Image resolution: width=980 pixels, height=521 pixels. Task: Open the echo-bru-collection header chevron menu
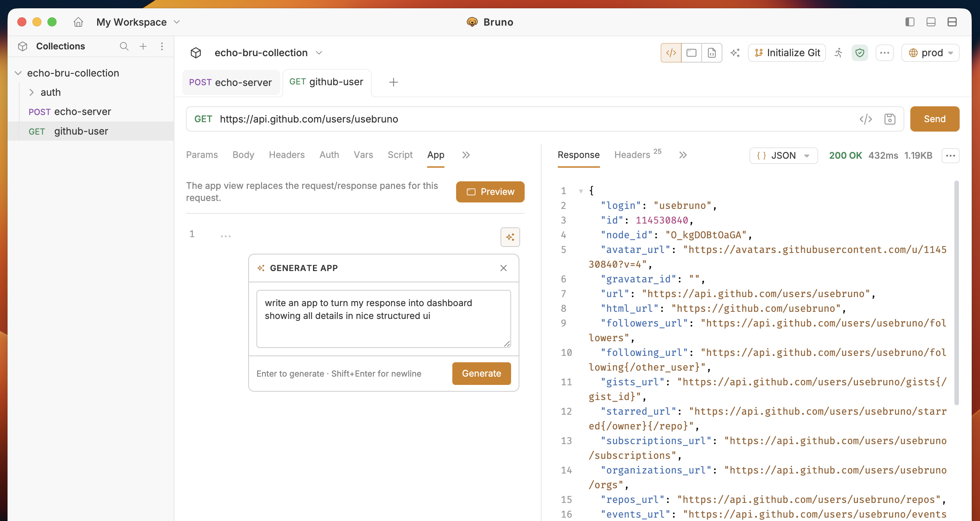click(x=319, y=52)
